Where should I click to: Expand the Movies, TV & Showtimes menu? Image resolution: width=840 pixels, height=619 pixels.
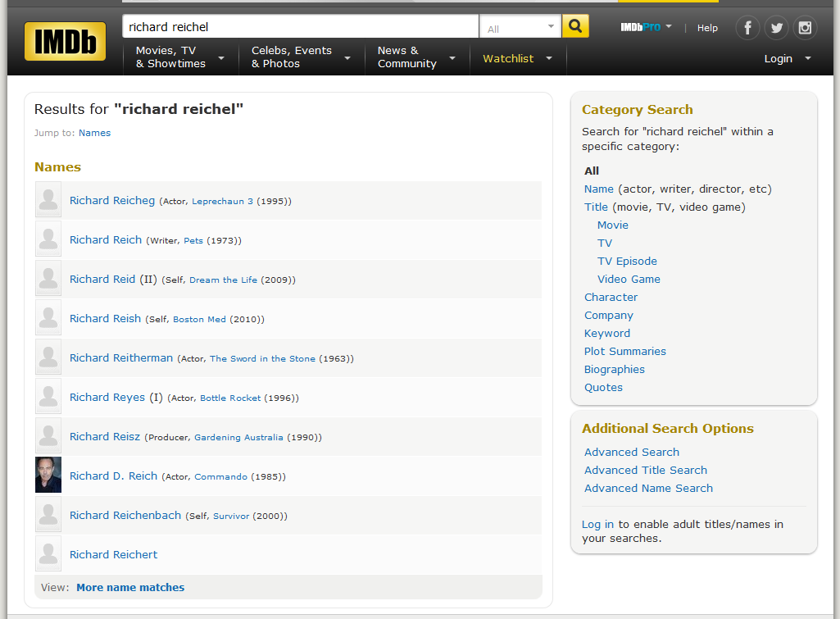point(180,57)
